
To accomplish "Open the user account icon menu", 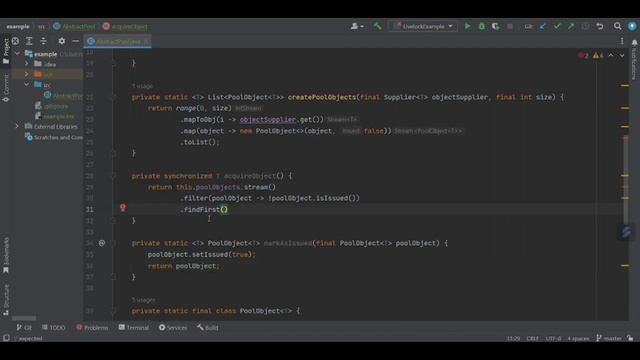I will [356, 26].
